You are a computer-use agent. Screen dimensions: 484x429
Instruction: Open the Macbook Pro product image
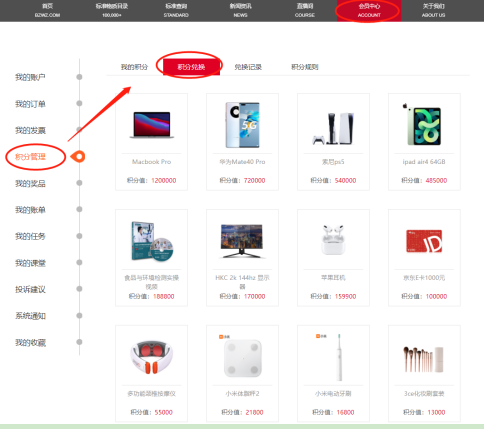click(152, 125)
